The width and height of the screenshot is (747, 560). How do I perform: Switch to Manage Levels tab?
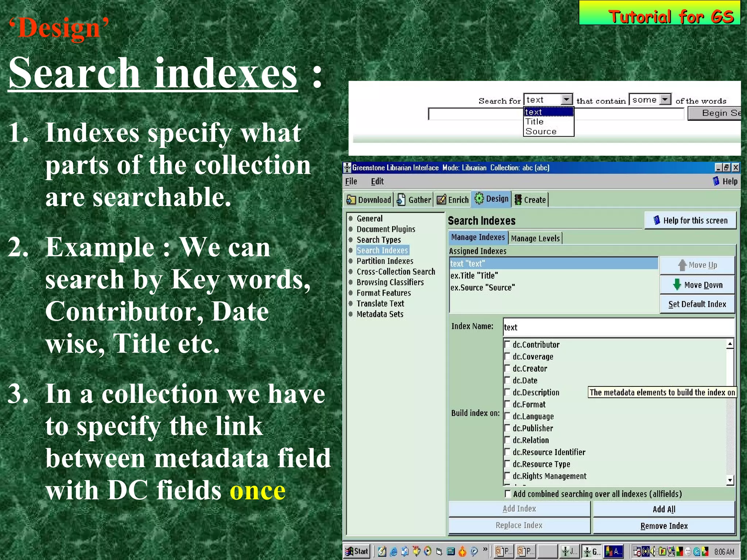535,238
